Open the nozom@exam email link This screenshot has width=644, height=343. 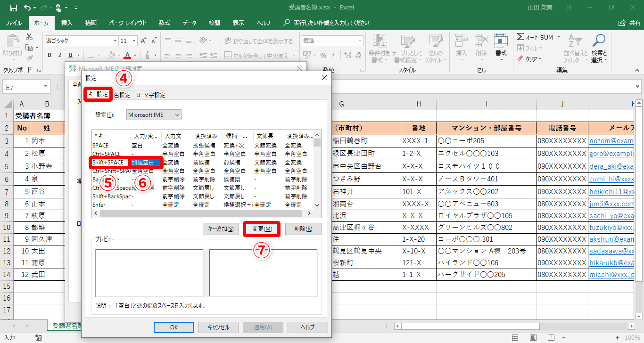pos(611,141)
